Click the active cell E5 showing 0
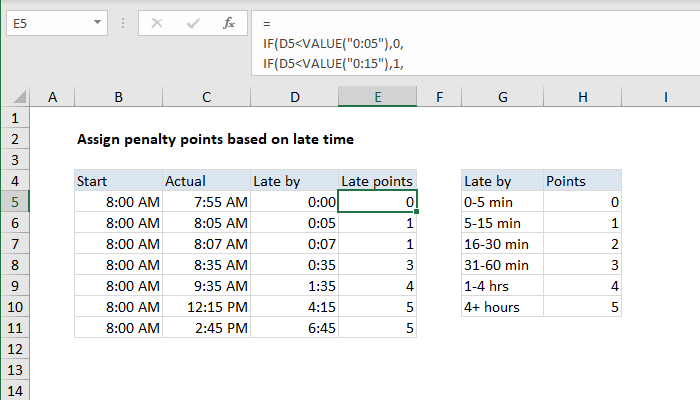 [378, 202]
